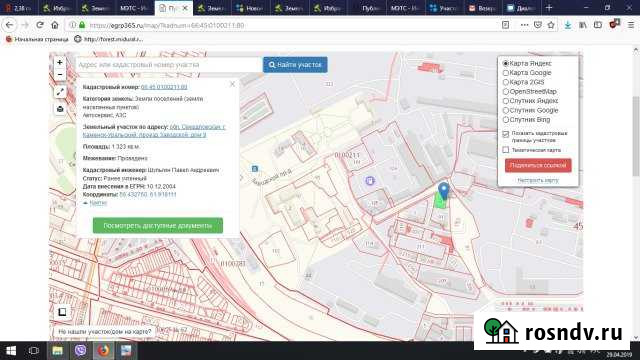Image resolution: width=640 pixels, height=360 pixels.
Task: Zoom out the map with the minus button
Action: pos(60,75)
